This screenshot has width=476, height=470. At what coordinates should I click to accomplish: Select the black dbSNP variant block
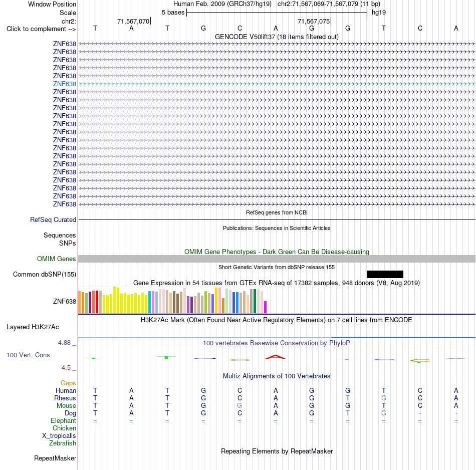[385, 274]
